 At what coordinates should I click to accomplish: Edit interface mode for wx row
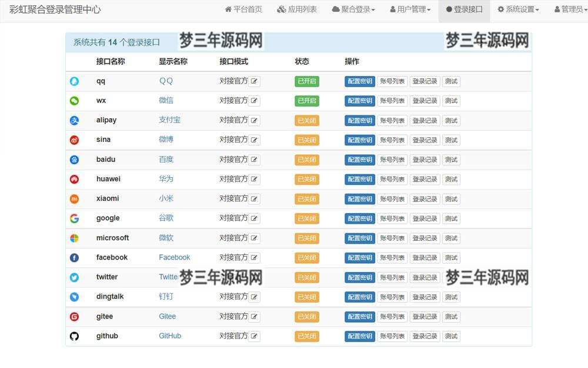tap(254, 101)
